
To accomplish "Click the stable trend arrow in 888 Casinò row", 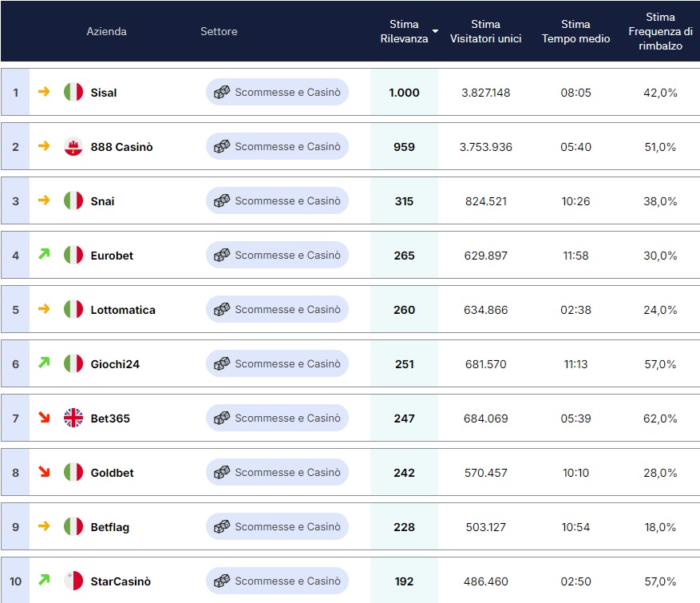I will [x=44, y=146].
